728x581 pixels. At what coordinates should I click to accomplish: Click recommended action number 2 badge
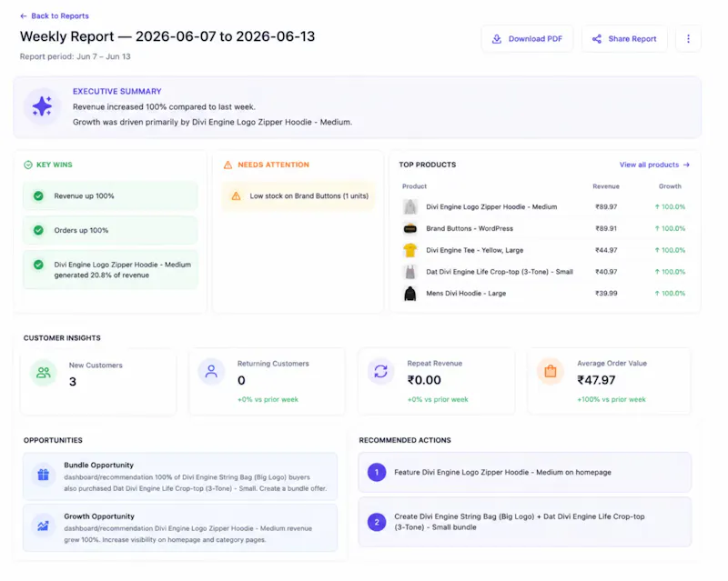[x=377, y=522]
